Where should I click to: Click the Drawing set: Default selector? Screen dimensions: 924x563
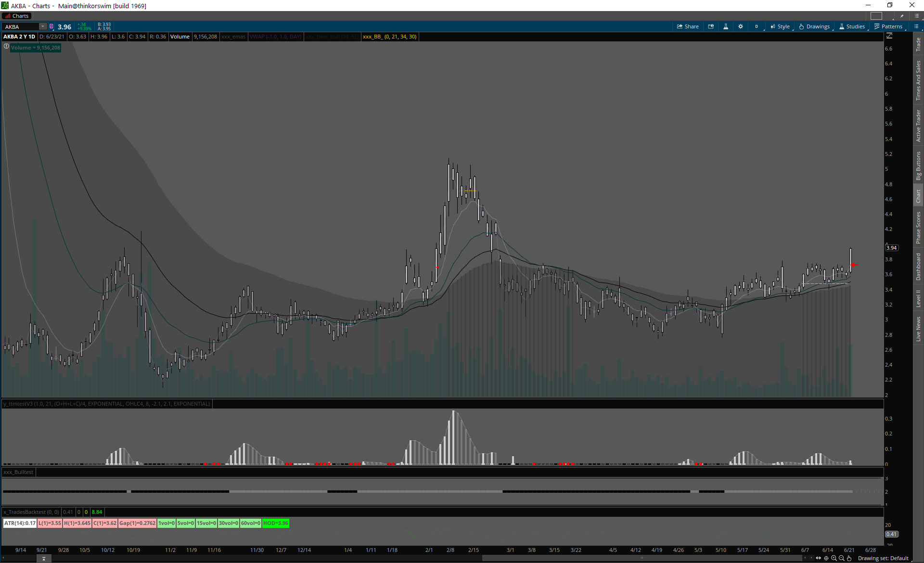(x=883, y=558)
